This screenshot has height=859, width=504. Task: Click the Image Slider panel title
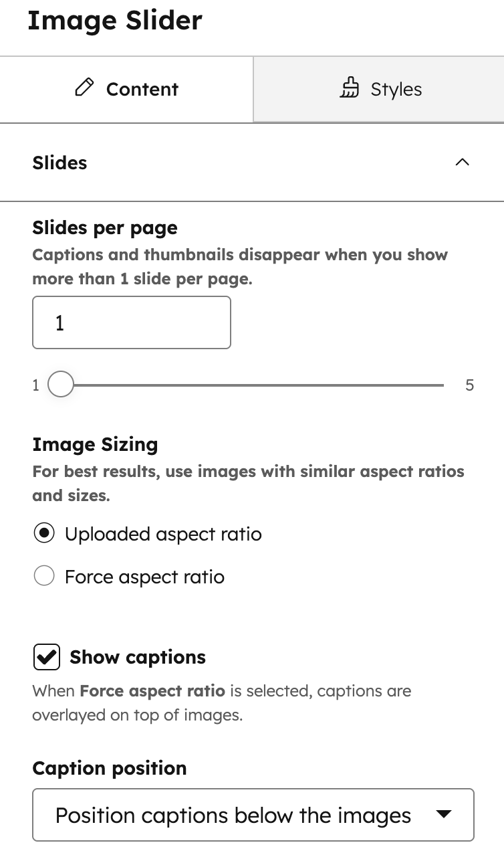point(114,20)
